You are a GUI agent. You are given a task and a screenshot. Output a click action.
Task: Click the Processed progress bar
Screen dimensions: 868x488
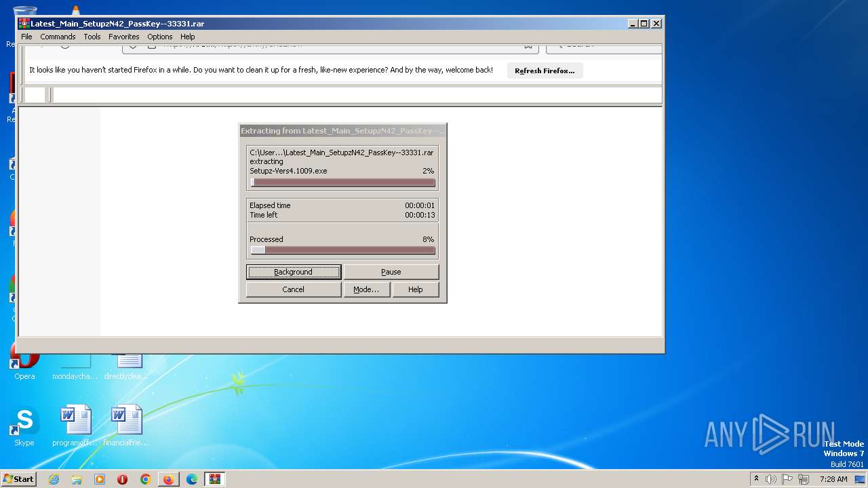pos(342,250)
